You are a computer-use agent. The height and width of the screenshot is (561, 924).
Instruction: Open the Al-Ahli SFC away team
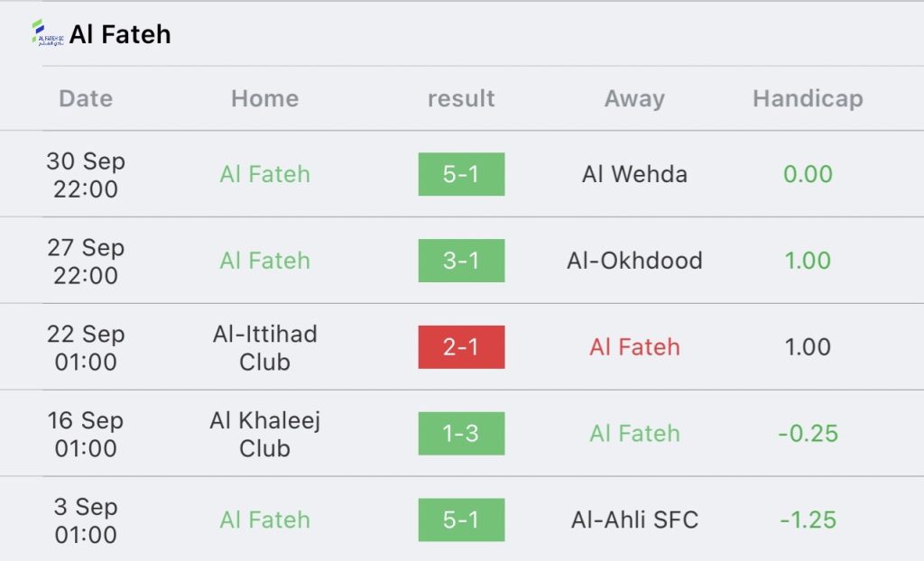[x=634, y=520]
